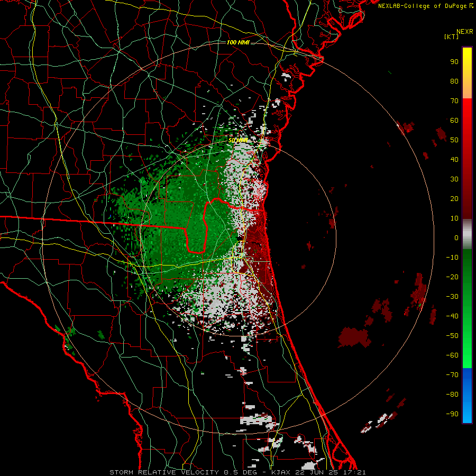The image size is (476, 476).
Task: Click the 22 JUN 25 date text
Action: click(314, 472)
